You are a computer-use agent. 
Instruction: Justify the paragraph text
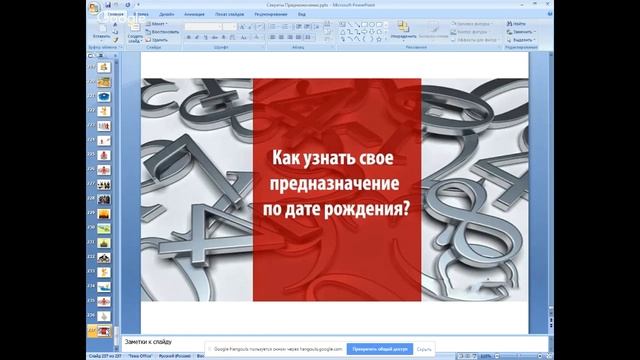pyautogui.click(x=298, y=37)
